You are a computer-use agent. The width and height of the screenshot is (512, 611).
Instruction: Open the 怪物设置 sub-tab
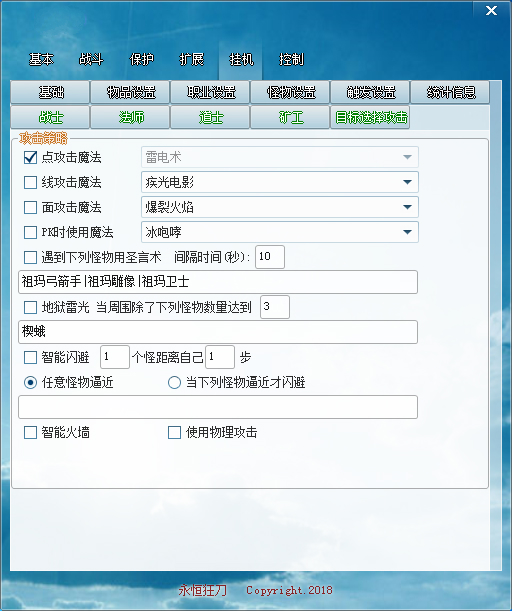[x=290, y=92]
